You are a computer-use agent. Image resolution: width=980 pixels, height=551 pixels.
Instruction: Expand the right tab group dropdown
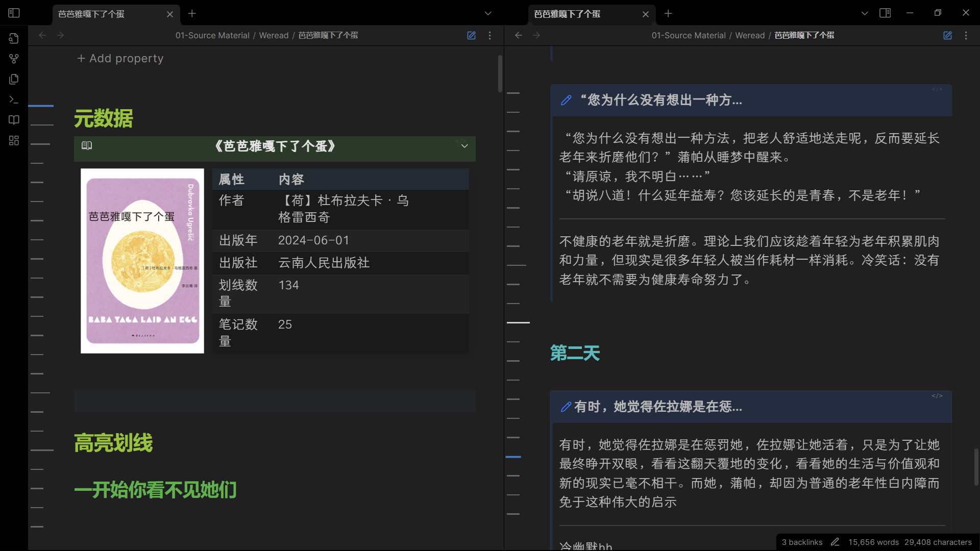[x=865, y=14]
